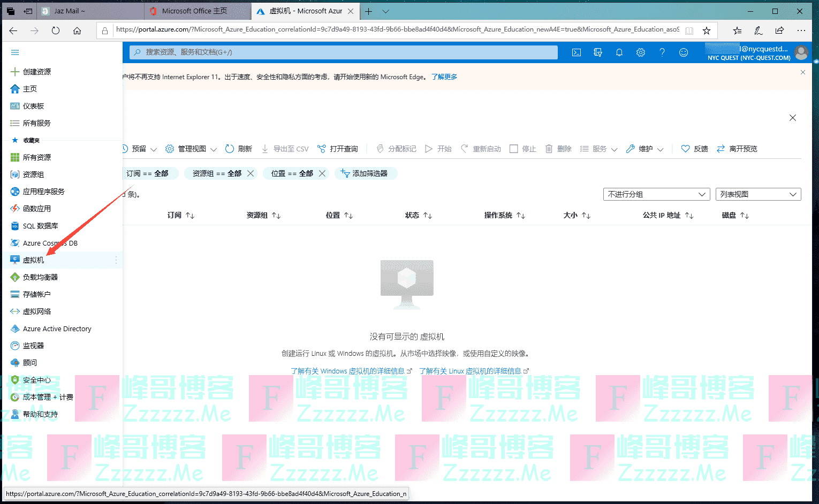
Task: Remove the location (位置) filter pill
Action: coord(322,173)
